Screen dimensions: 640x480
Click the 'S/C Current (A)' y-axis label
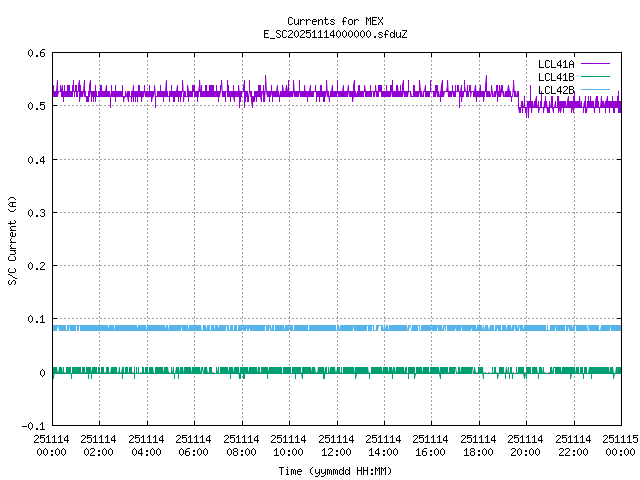[x=12, y=239]
